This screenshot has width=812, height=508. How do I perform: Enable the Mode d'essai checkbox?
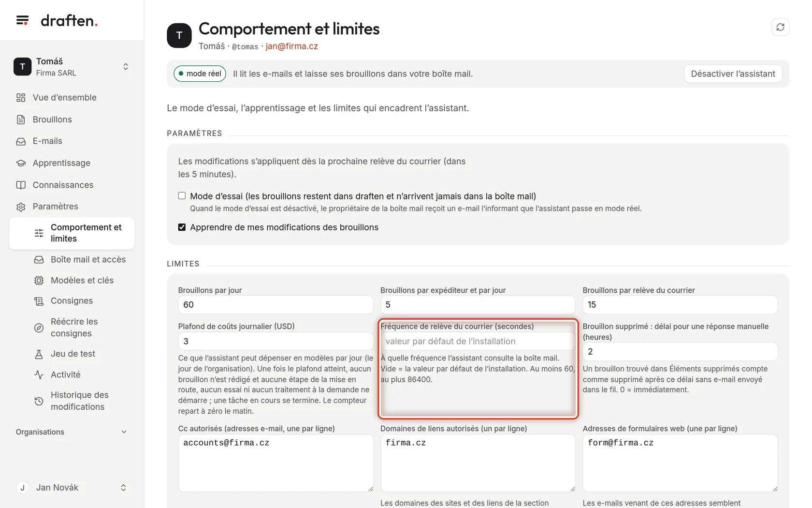coord(182,196)
